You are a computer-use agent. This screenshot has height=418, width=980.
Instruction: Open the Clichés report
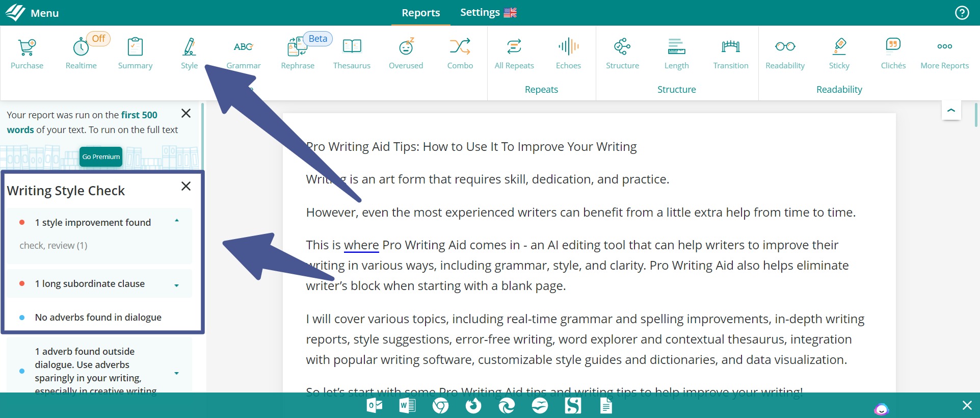(893, 54)
